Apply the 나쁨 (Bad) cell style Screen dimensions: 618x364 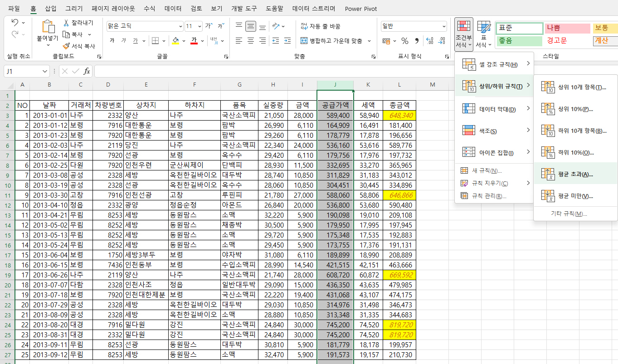pos(567,28)
